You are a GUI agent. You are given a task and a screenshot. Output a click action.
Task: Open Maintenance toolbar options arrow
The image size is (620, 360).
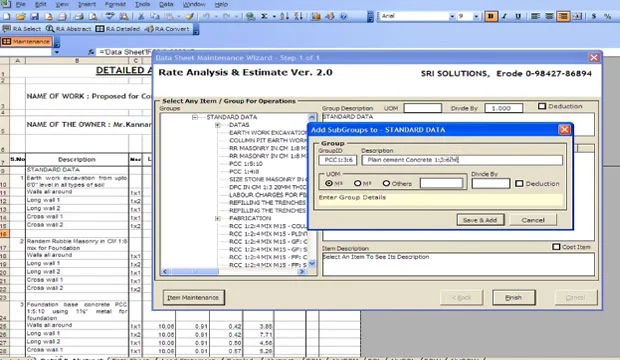[x=57, y=42]
